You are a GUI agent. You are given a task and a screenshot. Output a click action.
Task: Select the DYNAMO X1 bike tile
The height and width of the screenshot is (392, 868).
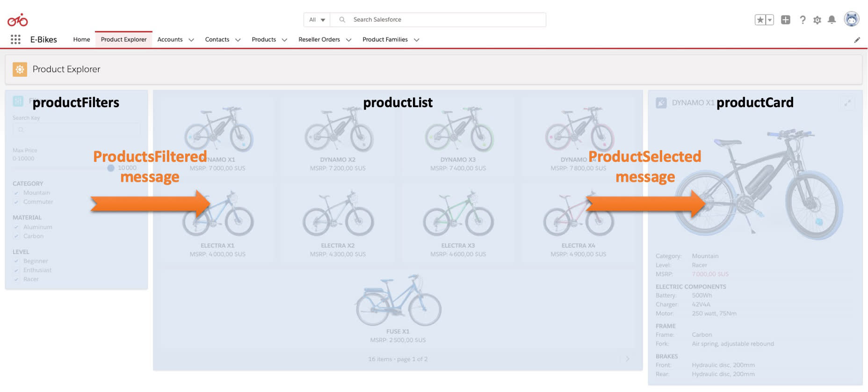point(217,136)
